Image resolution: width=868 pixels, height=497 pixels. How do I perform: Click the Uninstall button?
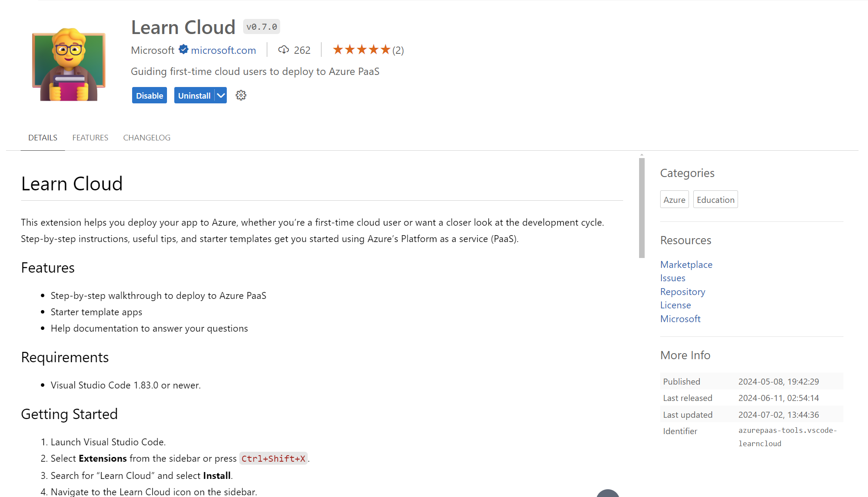point(195,95)
